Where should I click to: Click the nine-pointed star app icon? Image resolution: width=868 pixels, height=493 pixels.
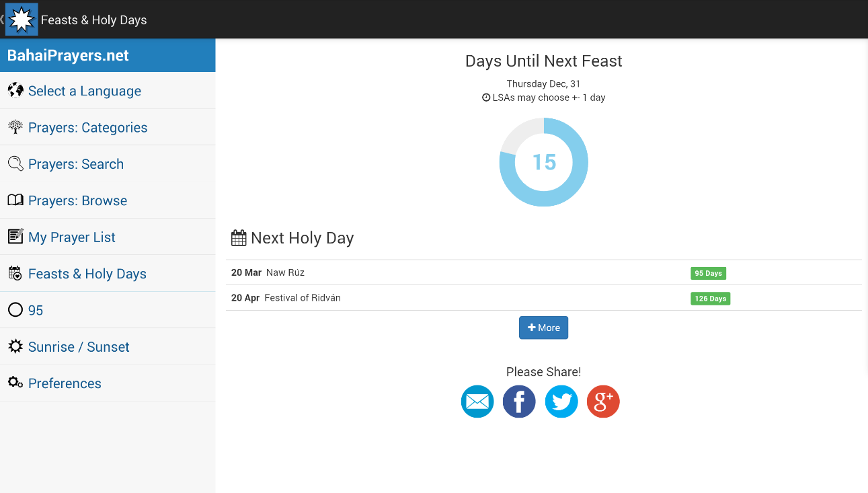(x=22, y=20)
